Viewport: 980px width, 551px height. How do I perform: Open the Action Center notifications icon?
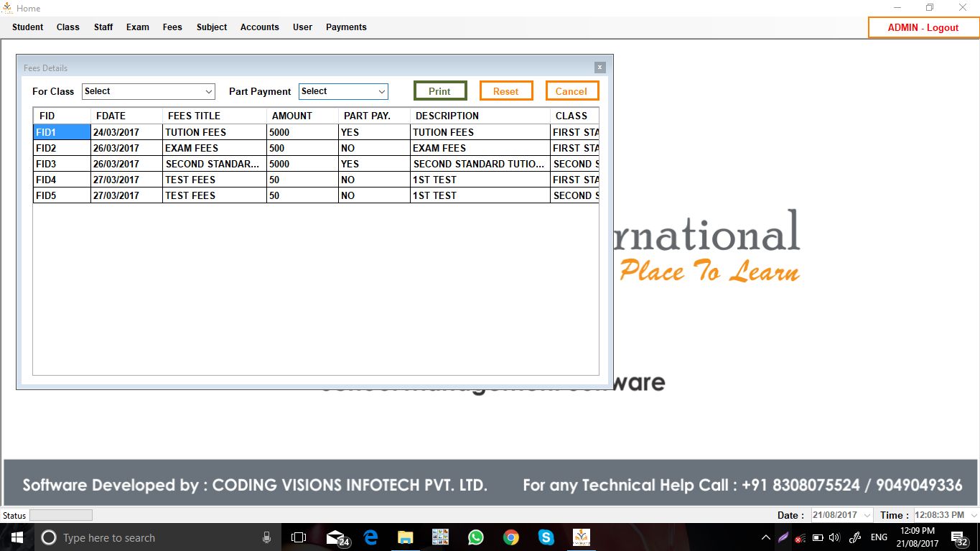click(959, 538)
